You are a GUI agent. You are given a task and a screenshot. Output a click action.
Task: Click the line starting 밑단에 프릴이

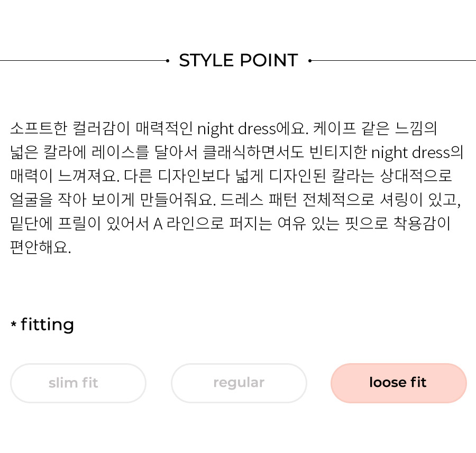[230, 223]
